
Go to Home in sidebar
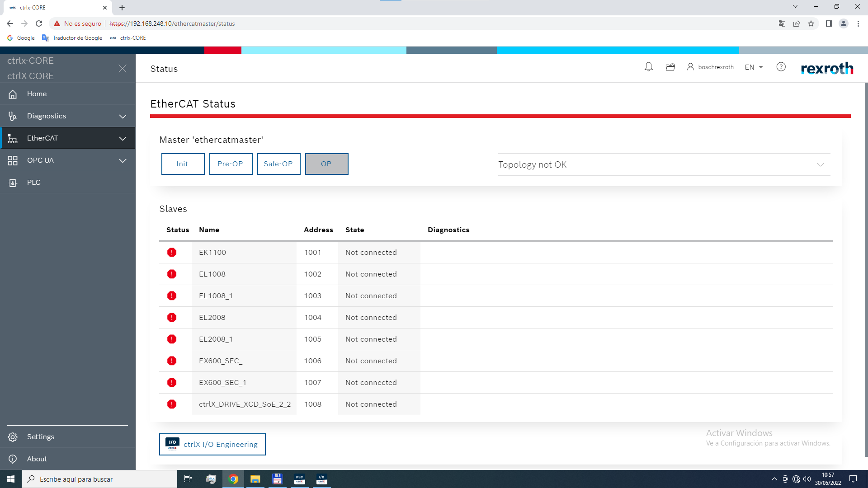37,94
